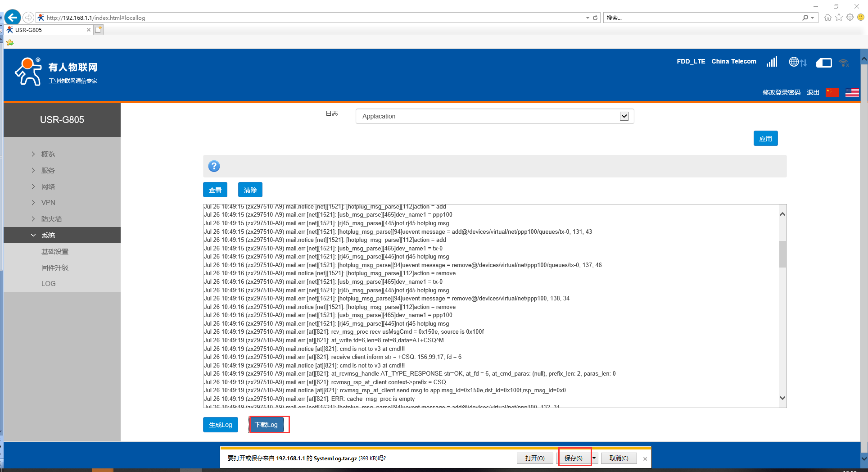Click the 下载Log button
Image resolution: width=868 pixels, height=472 pixels.
click(267, 425)
